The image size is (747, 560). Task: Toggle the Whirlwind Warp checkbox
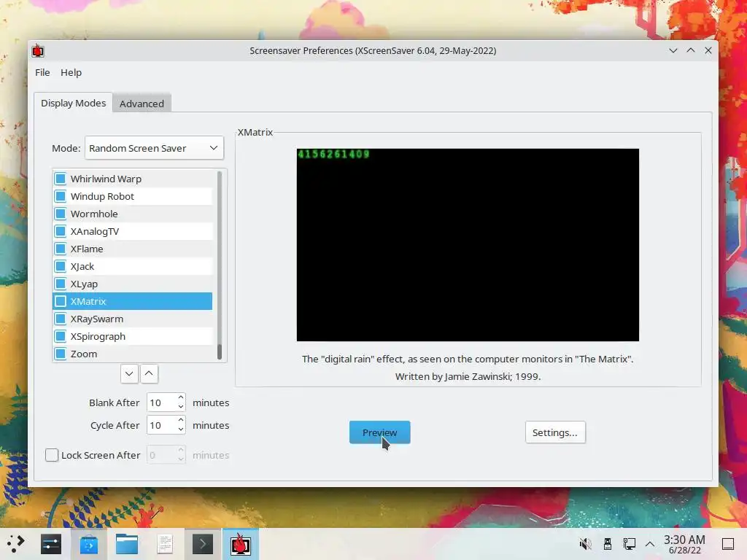click(x=60, y=179)
